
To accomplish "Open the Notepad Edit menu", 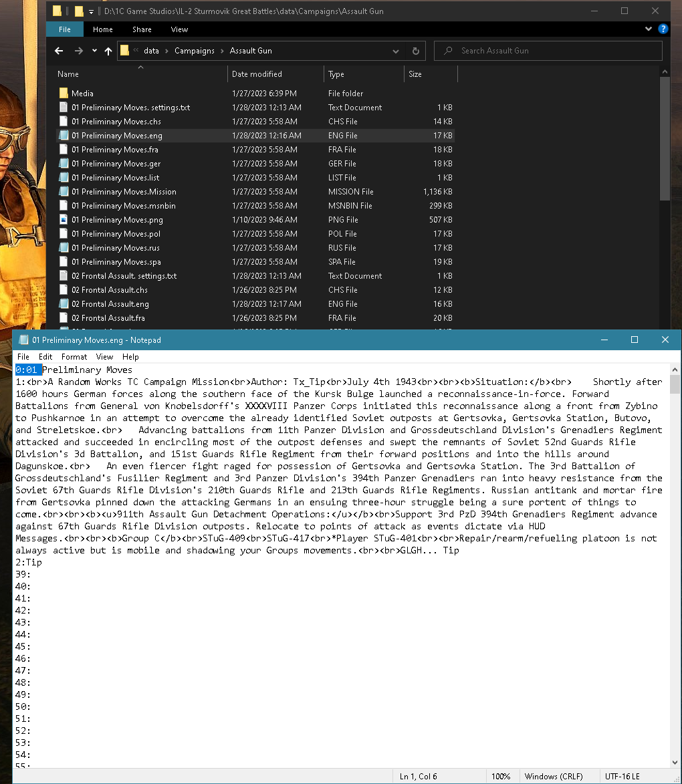I will point(45,356).
